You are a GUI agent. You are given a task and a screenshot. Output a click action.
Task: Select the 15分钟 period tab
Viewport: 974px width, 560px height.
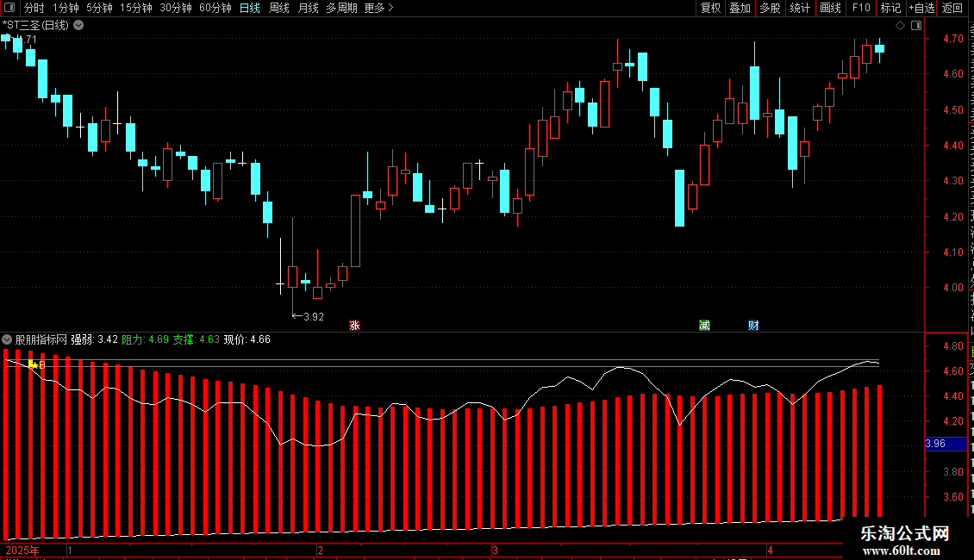click(135, 8)
